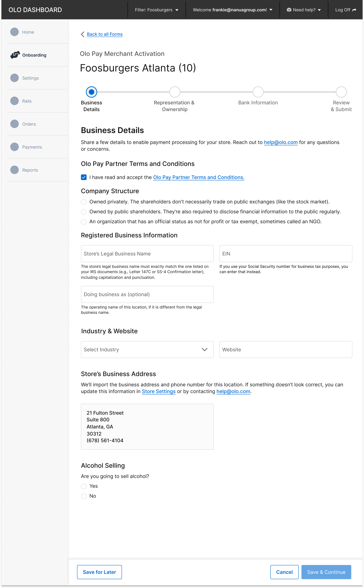Open the Select Industry dropdown
Screen dimensions: 364x588
click(147, 349)
